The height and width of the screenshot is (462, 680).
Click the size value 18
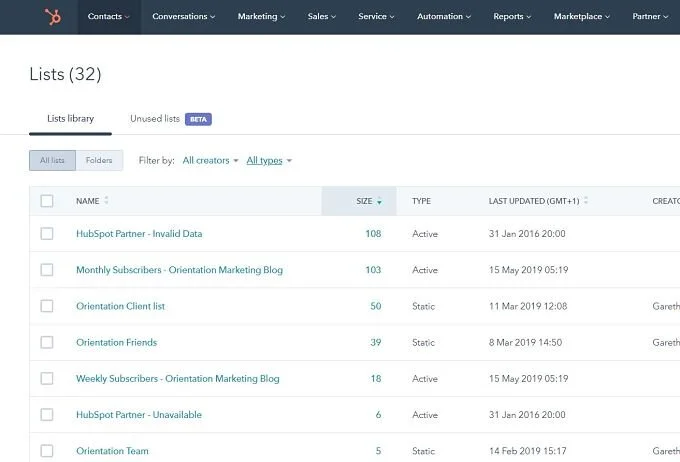[x=376, y=379]
